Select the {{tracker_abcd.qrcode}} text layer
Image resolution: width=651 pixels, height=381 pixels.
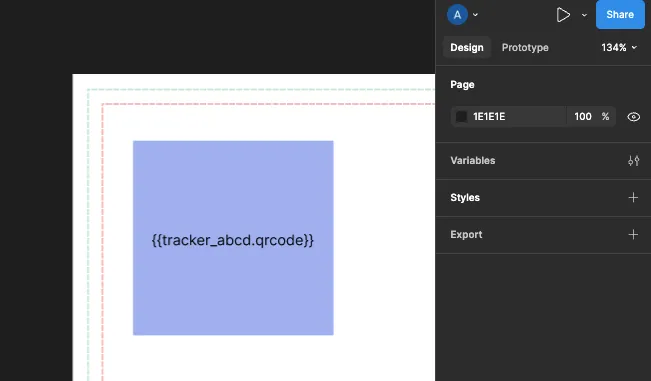tap(233, 240)
